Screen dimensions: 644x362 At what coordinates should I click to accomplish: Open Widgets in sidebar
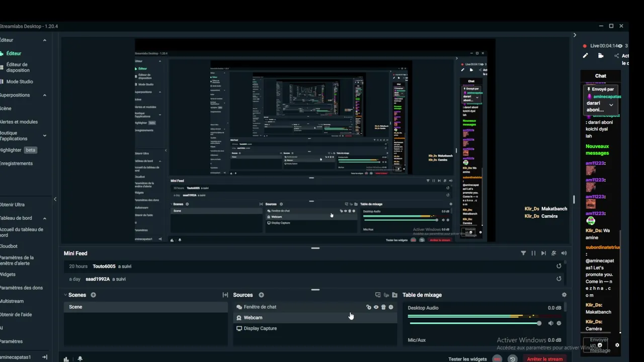[x=8, y=275]
